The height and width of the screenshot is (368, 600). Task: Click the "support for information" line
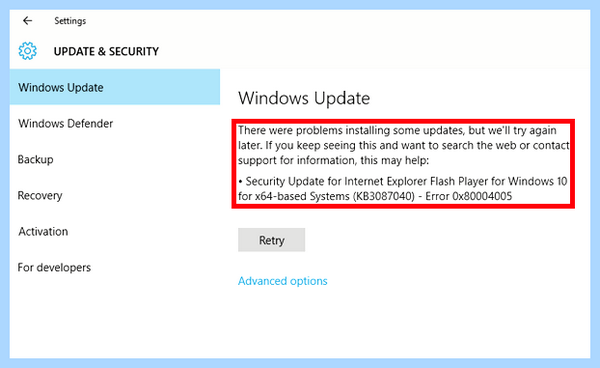333,160
